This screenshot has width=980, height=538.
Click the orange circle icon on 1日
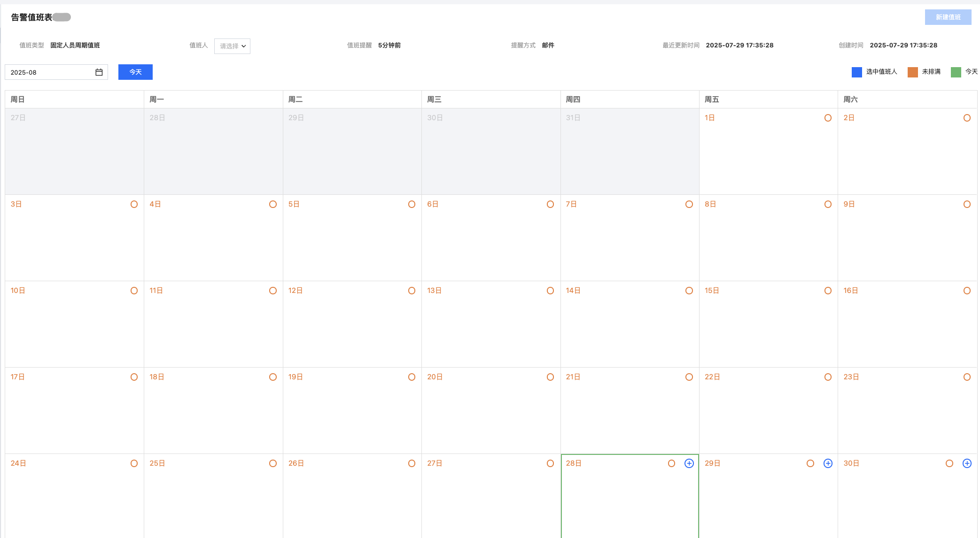coord(828,118)
